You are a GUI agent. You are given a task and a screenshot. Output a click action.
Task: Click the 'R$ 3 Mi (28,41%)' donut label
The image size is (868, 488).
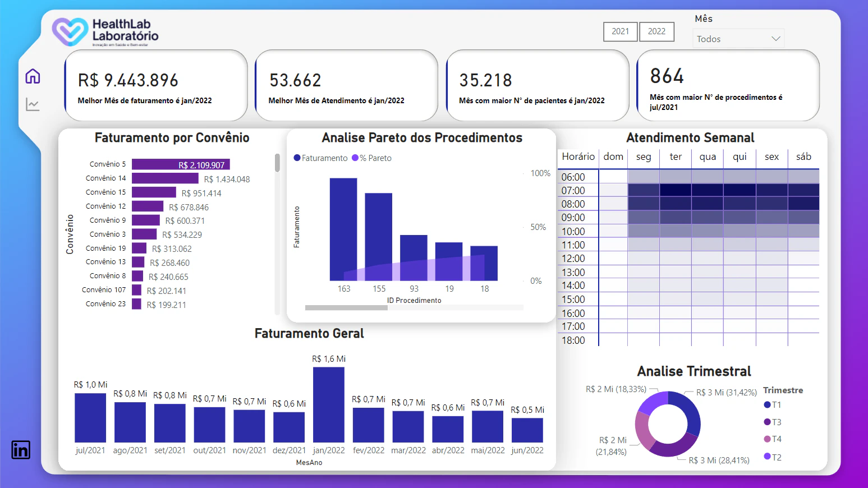(x=719, y=461)
